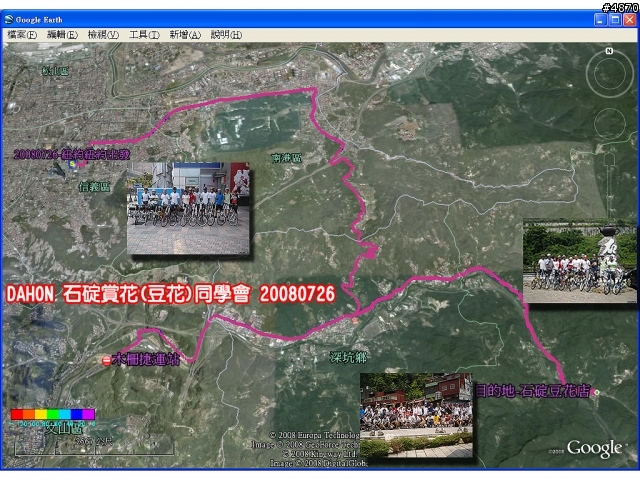Open the departure group photo thumbnail
Viewport: 640px width, 480px height.
tap(188, 208)
